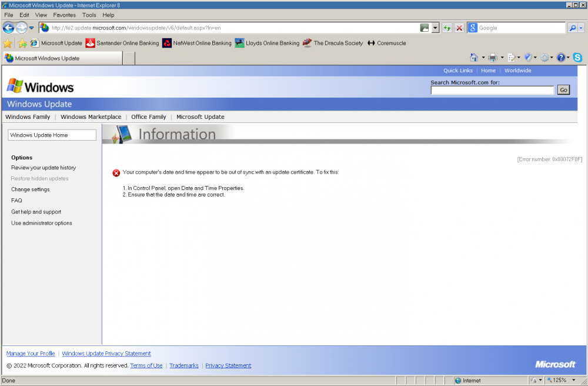Open the Favorites menu in menu bar
Image resolution: width=588 pixels, height=386 pixels.
pyautogui.click(x=64, y=15)
